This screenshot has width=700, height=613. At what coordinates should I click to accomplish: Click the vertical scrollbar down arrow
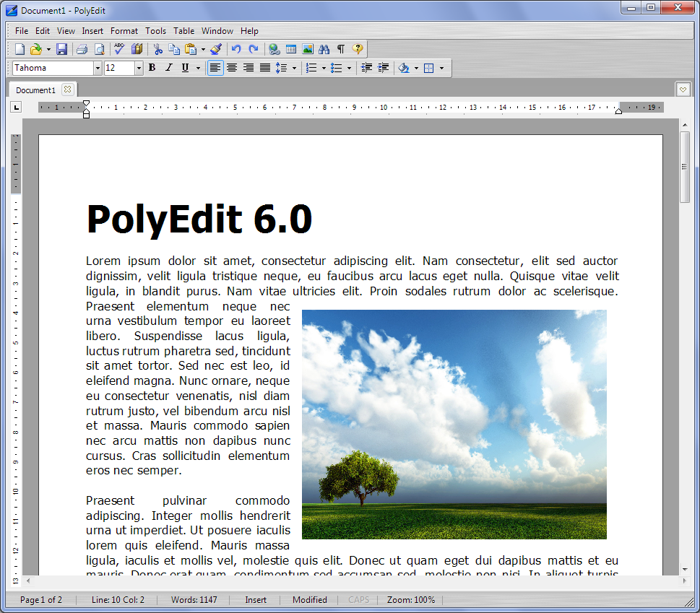[685, 570]
